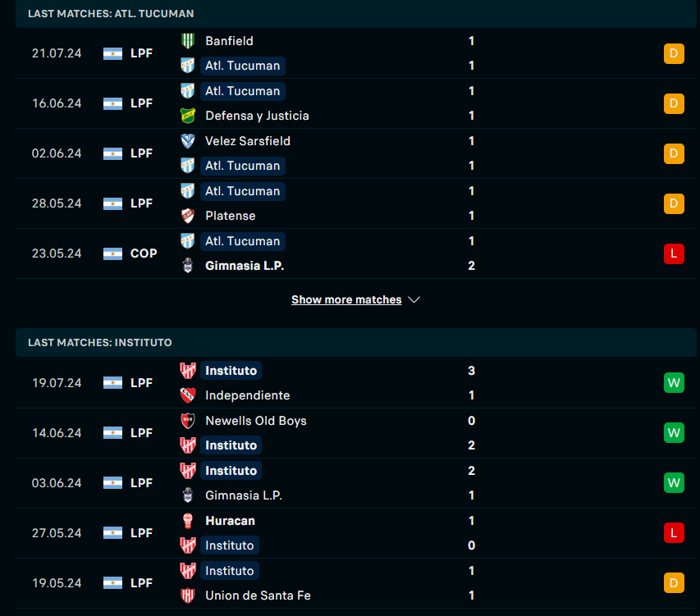
Task: Click win badge for Newells Old Boys match
Action: [x=674, y=432]
